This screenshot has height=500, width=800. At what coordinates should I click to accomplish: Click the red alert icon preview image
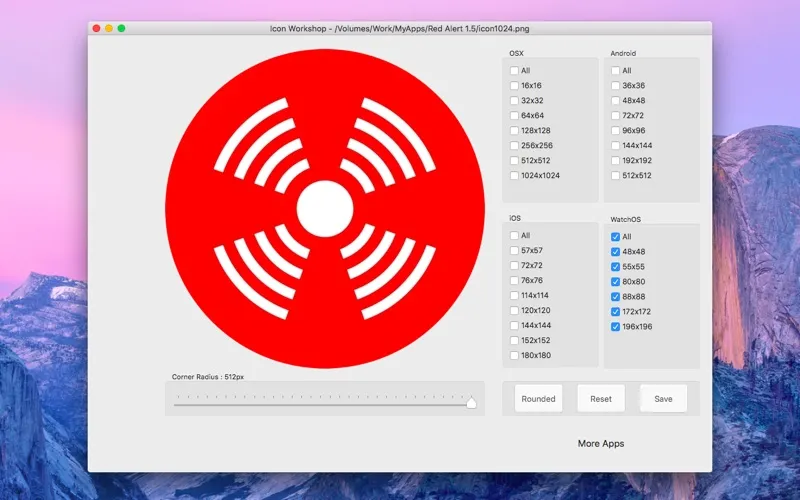point(324,207)
